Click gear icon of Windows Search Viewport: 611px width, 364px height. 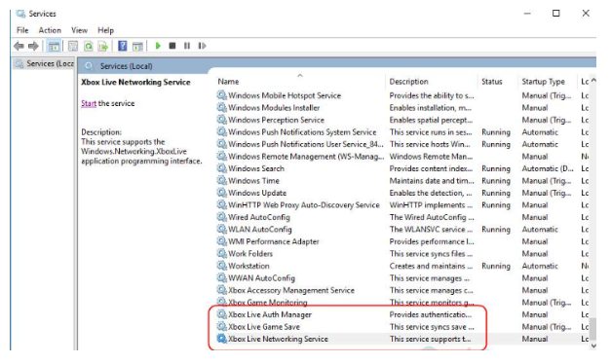pos(222,168)
